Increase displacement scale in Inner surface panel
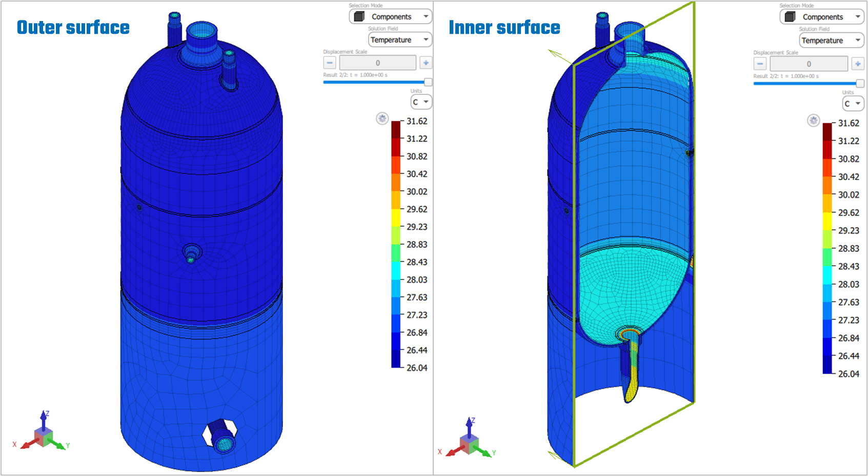The width and height of the screenshot is (868, 476). (858, 64)
